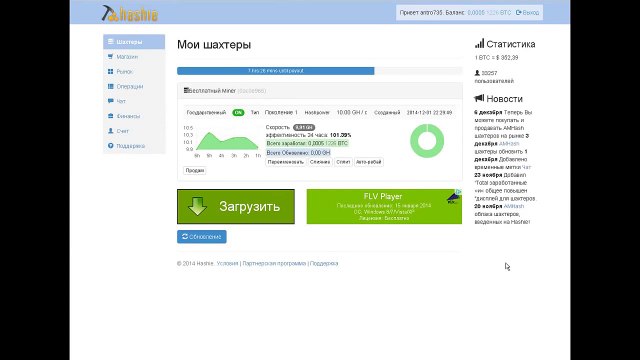Click the Выход logout link
This screenshot has height=360, width=640.
coord(527,13)
